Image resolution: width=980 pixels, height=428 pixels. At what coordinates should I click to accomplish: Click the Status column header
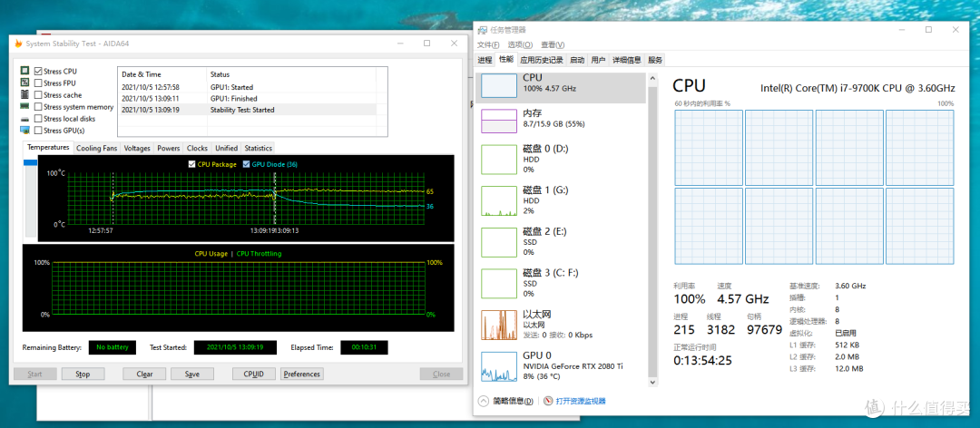pos(292,74)
